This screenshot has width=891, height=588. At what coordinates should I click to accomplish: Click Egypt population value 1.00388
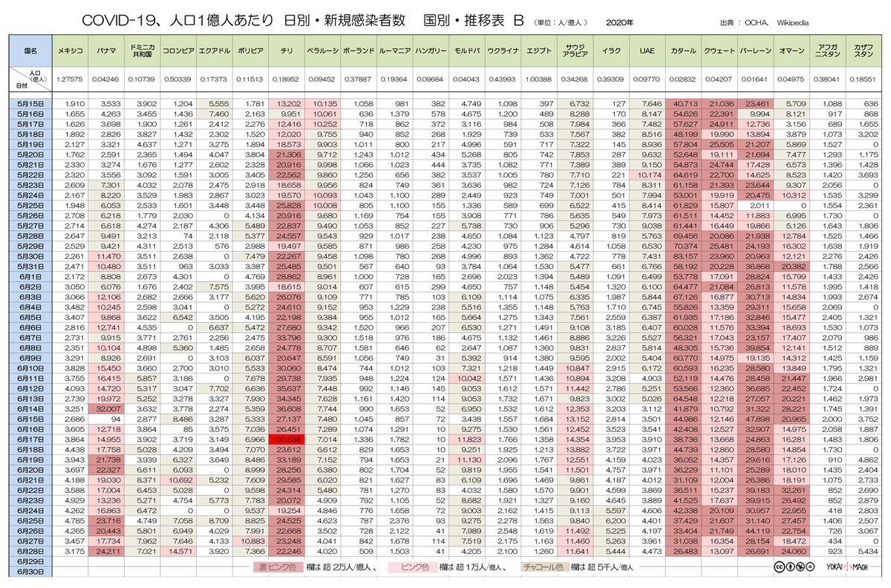tap(538, 78)
